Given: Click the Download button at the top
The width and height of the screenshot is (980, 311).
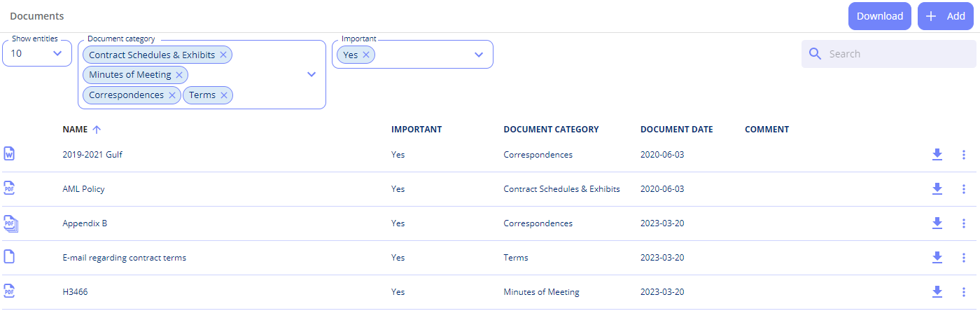Looking at the screenshot, I should point(880,16).
